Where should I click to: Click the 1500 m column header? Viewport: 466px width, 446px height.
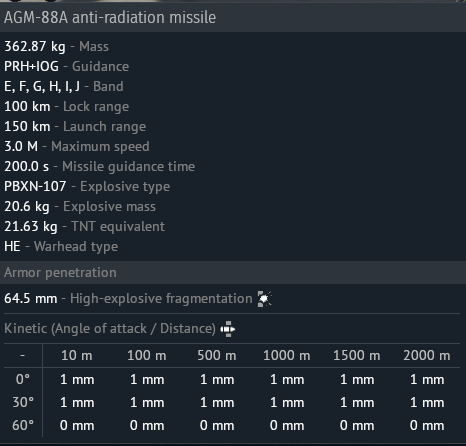click(357, 356)
